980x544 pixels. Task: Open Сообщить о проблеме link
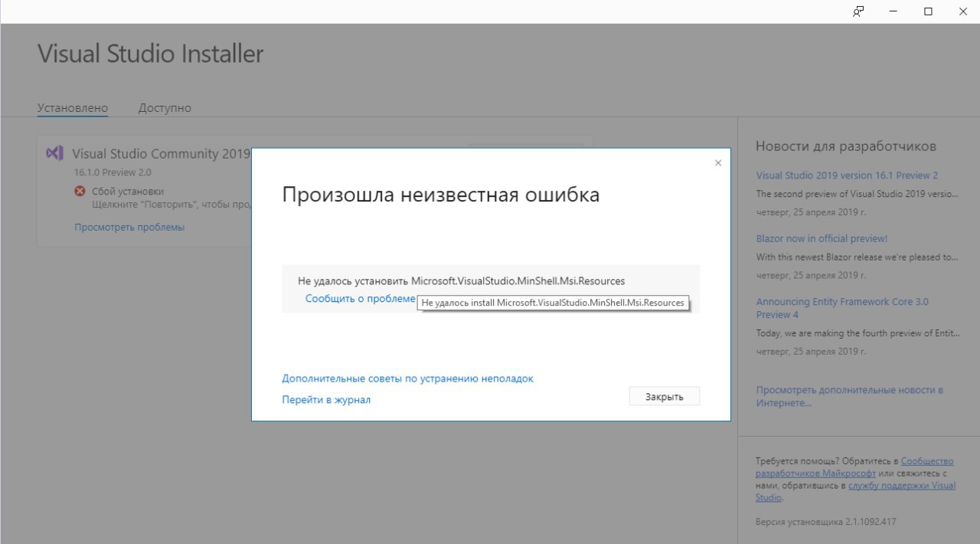click(361, 299)
